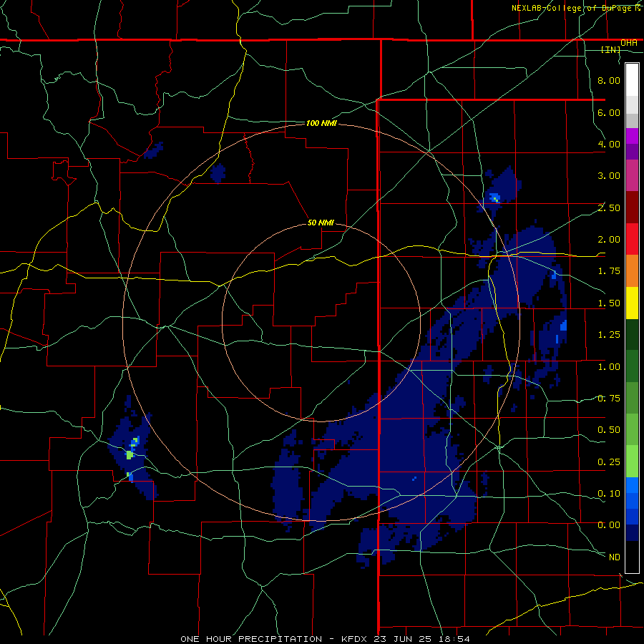The height and width of the screenshot is (644, 644).
Task: Click the small bright cell on northeast 100 NMI ring
Action: pos(494,198)
